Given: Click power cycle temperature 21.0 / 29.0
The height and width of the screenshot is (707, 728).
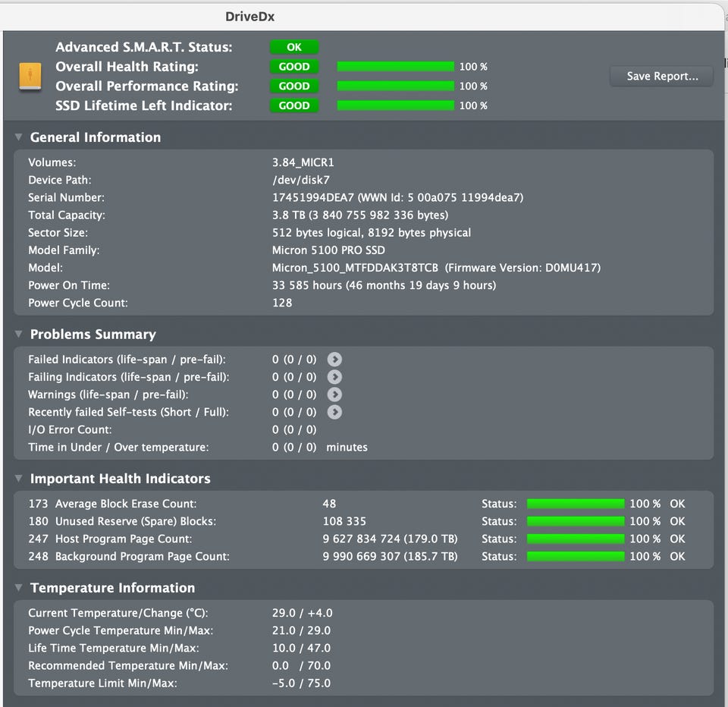Looking at the screenshot, I should point(301,630).
